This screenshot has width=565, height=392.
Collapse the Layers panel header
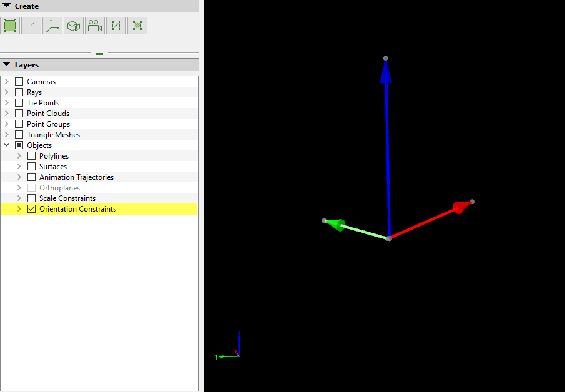coord(7,65)
